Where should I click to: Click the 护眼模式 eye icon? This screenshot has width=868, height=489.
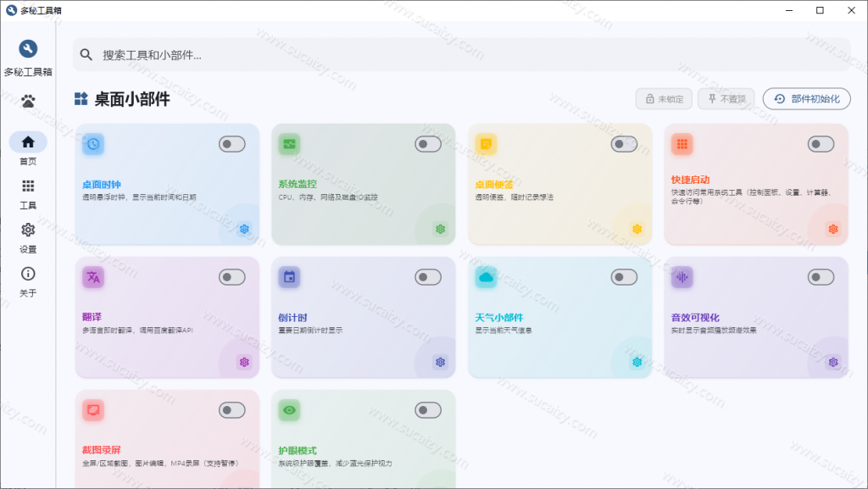pyautogui.click(x=289, y=410)
